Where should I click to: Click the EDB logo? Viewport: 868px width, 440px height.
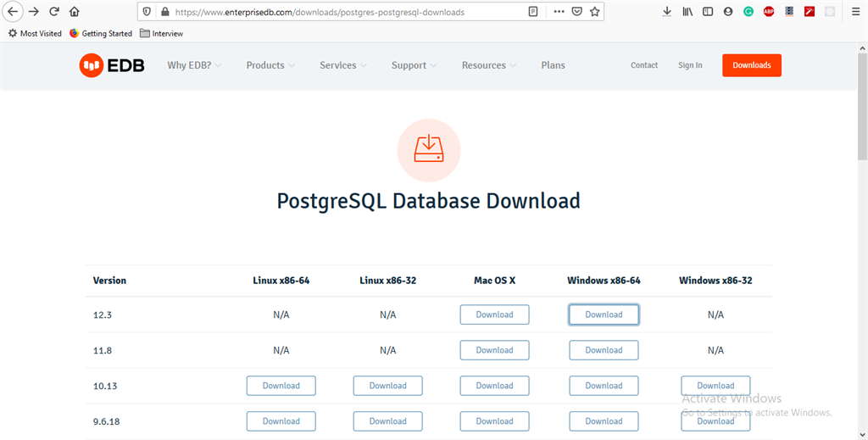112,65
